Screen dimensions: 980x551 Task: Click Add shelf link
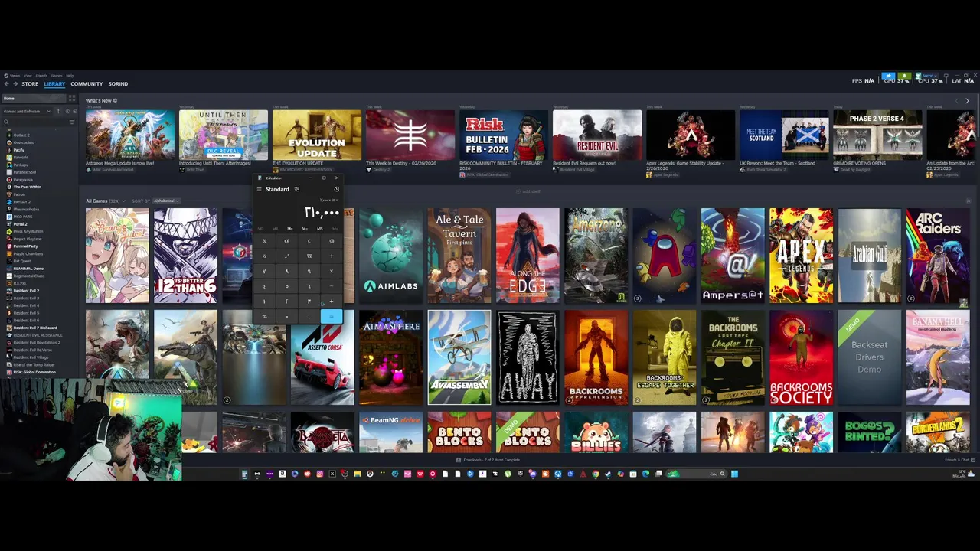coord(528,191)
